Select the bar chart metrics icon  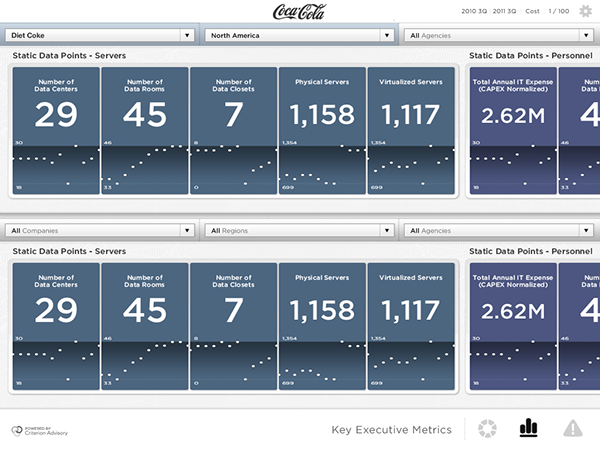click(528, 427)
